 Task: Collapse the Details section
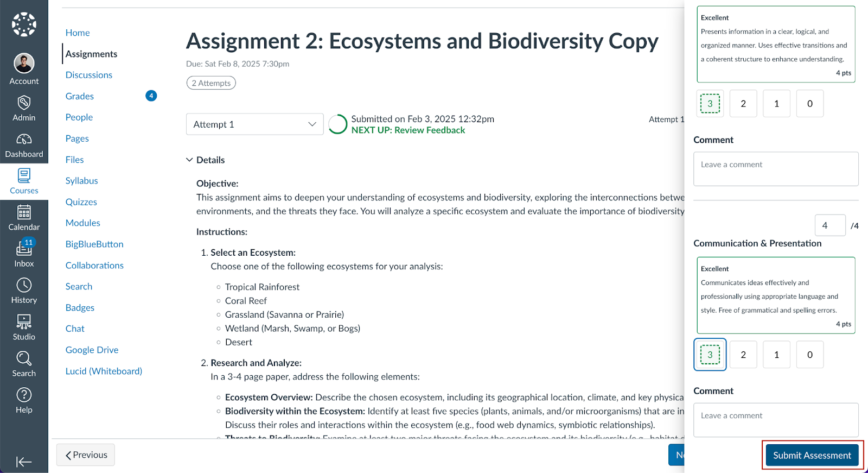point(189,160)
